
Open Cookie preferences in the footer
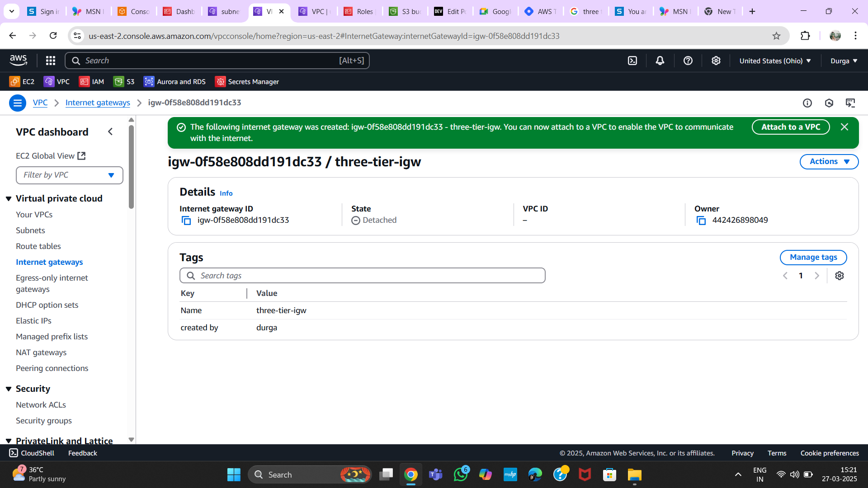pos(830,453)
